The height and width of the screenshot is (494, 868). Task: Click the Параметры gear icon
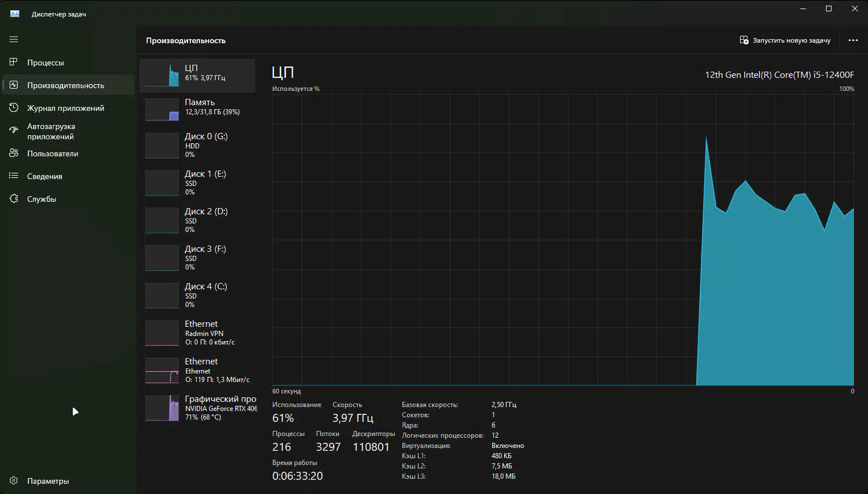click(14, 480)
